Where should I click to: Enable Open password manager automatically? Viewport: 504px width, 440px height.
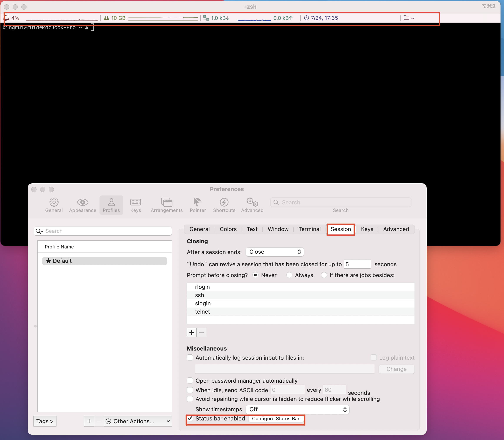[190, 380]
